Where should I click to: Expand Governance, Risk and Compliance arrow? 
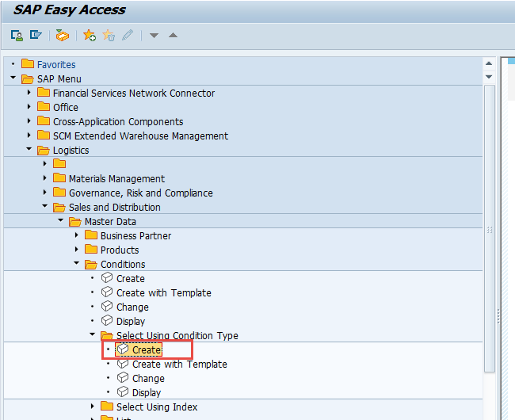pos(45,192)
